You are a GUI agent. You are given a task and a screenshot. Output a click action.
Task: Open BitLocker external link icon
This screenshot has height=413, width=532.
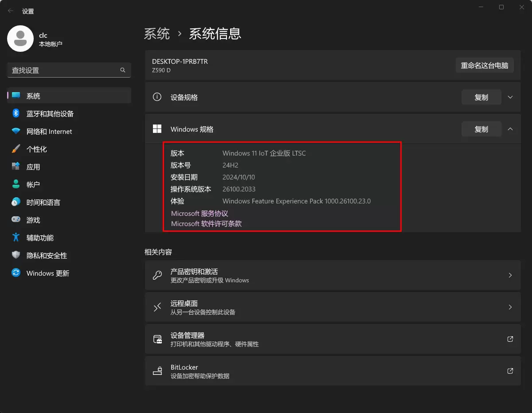pyautogui.click(x=510, y=371)
